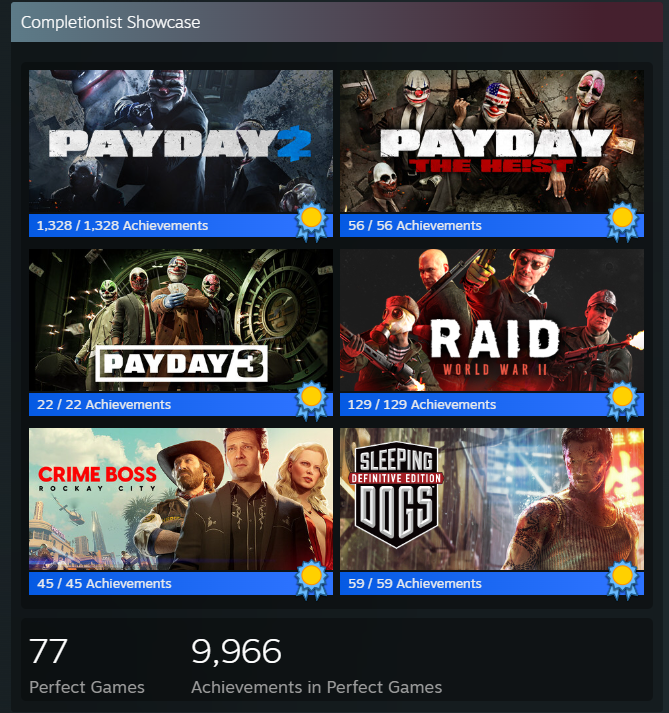The width and height of the screenshot is (669, 713).
Task: Open the PAYDAY The Heist game banner
Action: click(492, 141)
